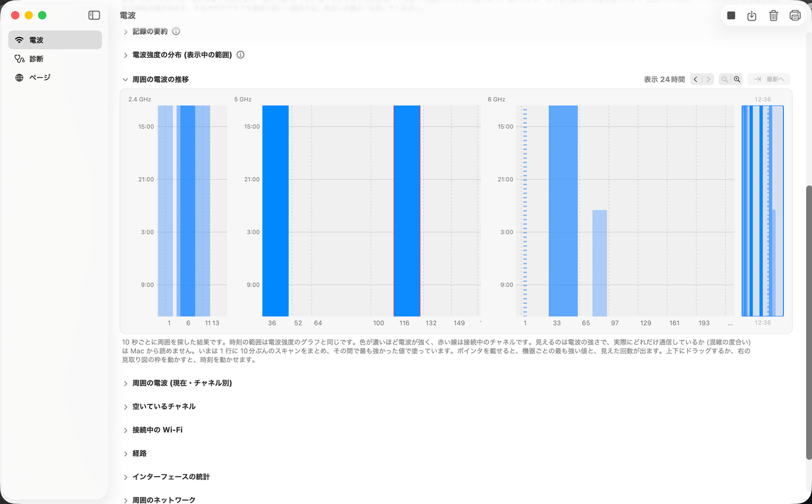Click the zoom in magnifier icon
The width and height of the screenshot is (812, 504).
[x=738, y=79]
